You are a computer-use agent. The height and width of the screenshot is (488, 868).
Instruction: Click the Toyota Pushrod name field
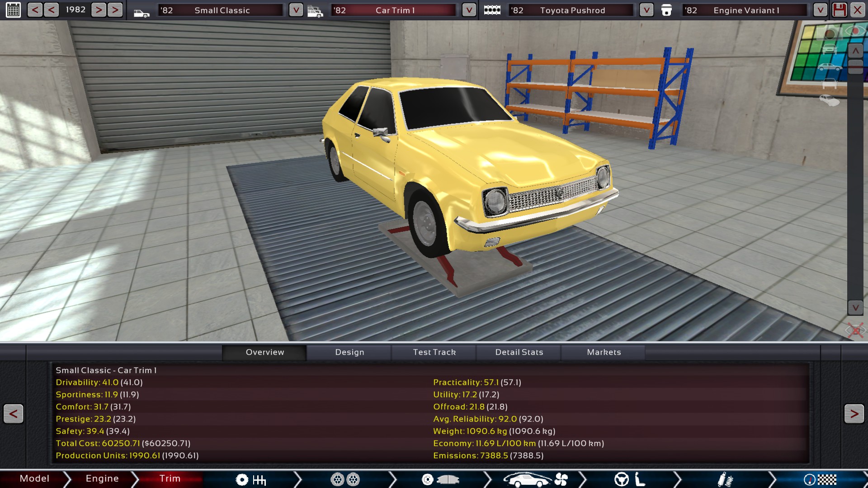(x=572, y=10)
